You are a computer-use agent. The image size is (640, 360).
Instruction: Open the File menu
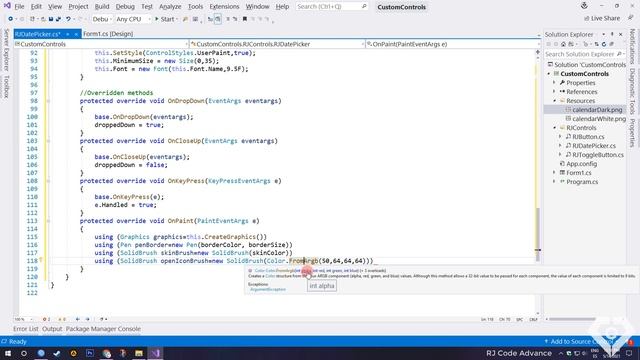(19, 7)
